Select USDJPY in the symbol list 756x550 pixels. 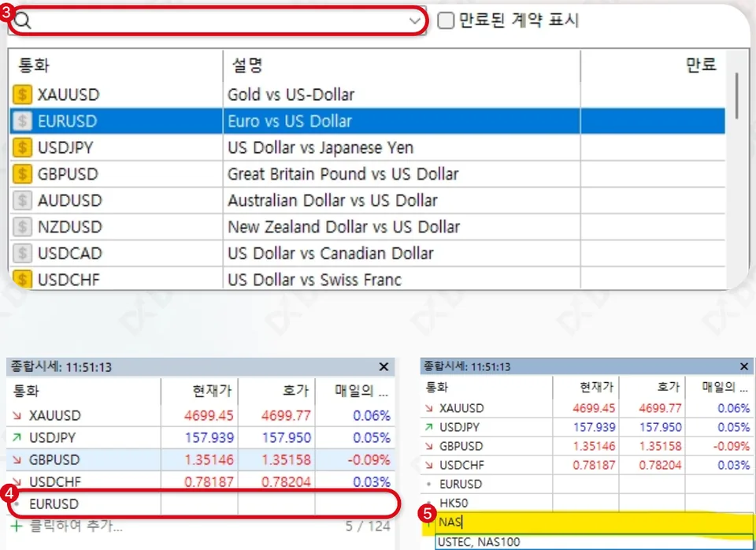(368, 147)
